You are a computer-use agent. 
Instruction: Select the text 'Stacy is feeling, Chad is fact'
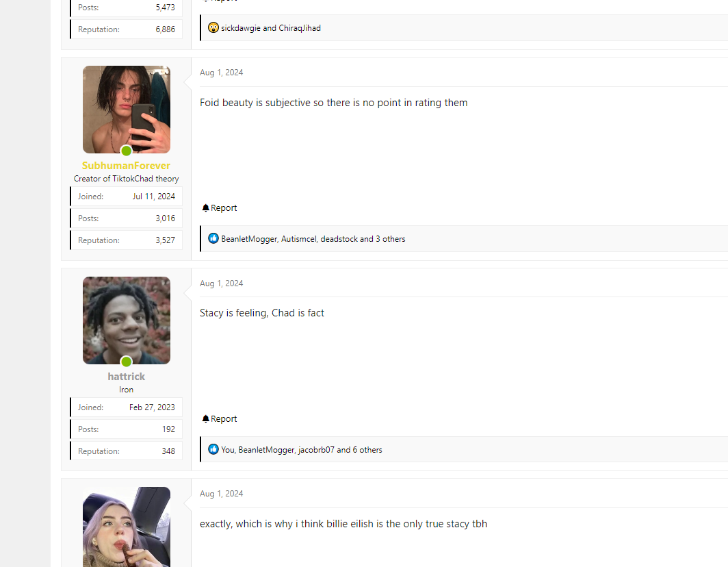point(262,313)
